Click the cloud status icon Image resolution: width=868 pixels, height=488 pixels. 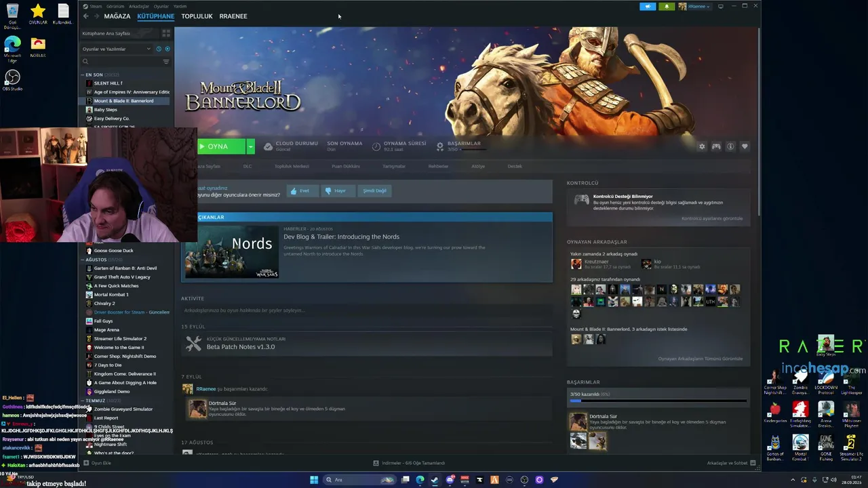(269, 146)
